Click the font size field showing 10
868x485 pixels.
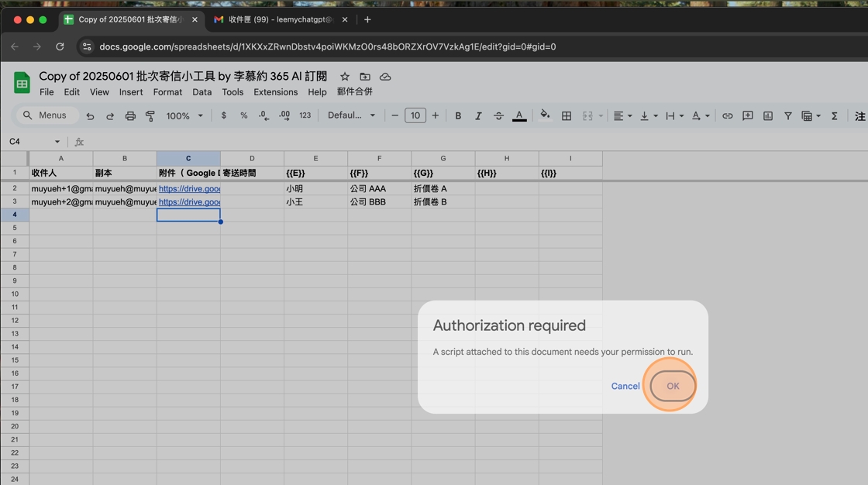(415, 115)
